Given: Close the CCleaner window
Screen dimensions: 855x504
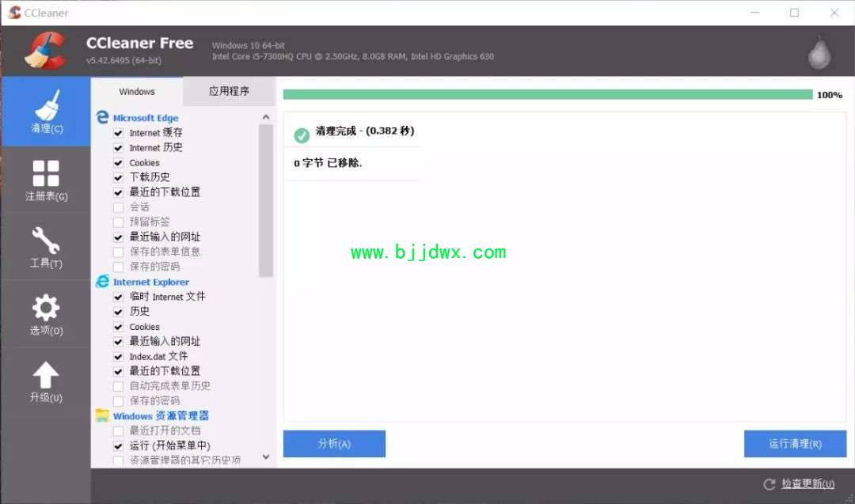Looking at the screenshot, I should 834,13.
